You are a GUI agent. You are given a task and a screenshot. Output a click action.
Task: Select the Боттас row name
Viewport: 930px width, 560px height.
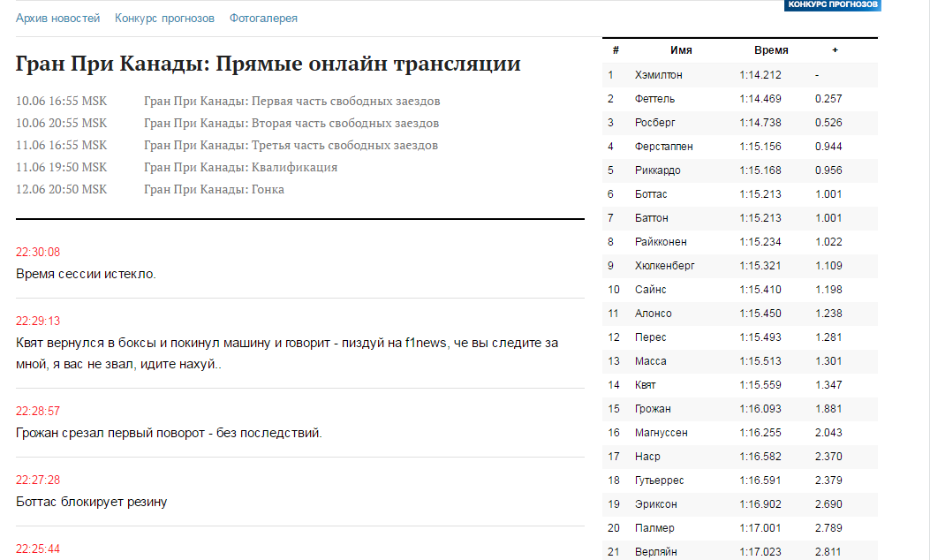point(651,194)
